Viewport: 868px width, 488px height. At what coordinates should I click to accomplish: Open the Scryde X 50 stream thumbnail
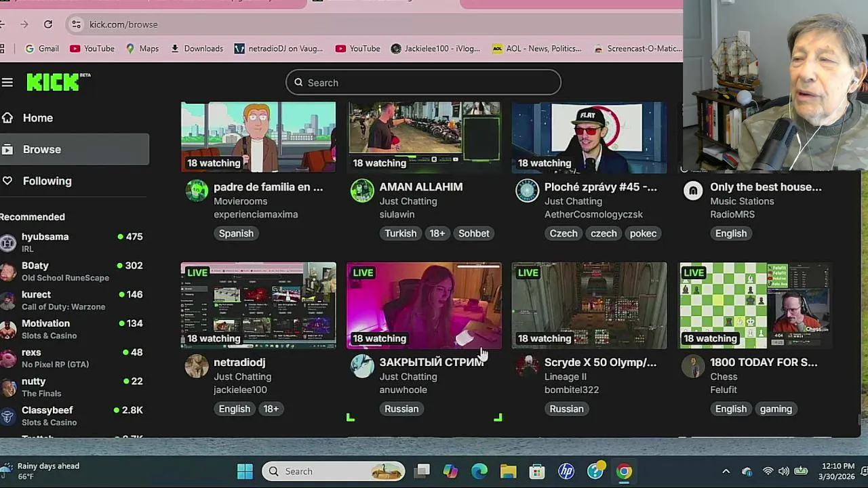tap(589, 305)
